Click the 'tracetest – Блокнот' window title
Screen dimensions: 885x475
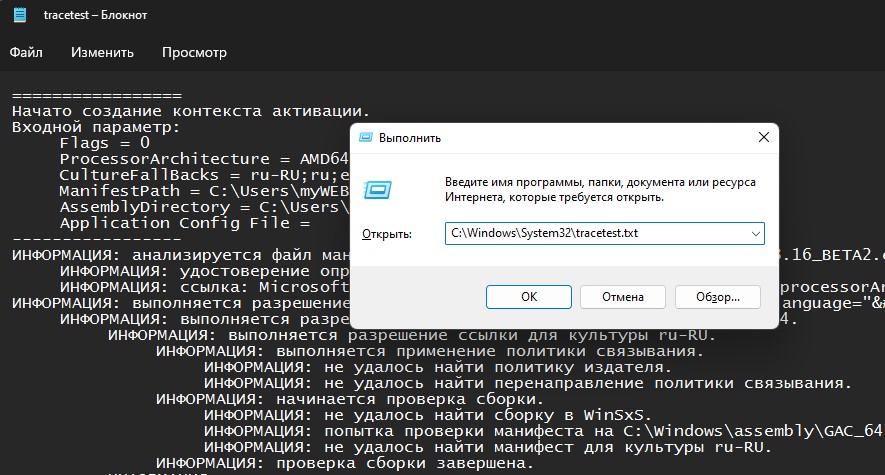pos(95,15)
